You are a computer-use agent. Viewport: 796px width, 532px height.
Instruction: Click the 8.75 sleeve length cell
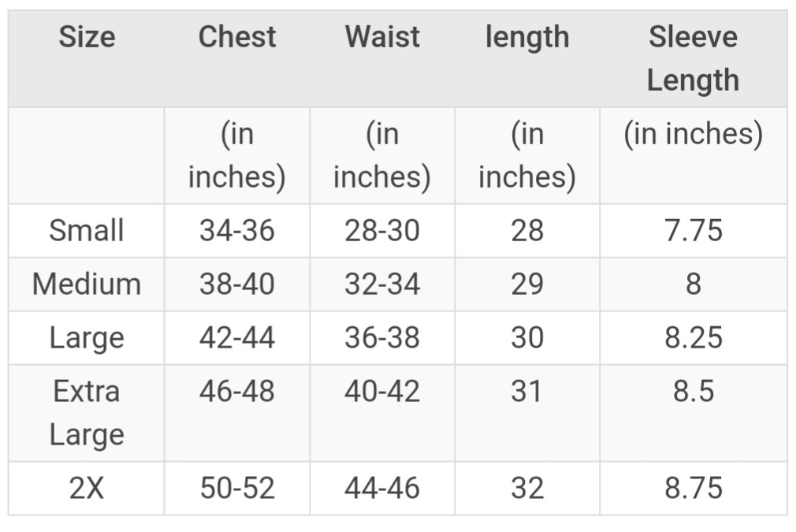pyautogui.click(x=694, y=489)
